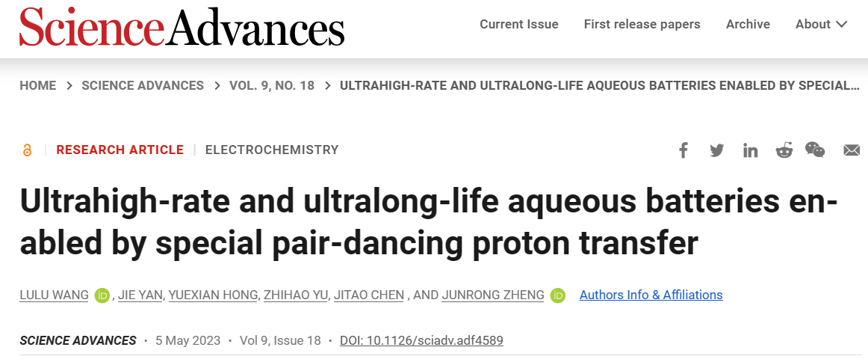Open Junrong Zheng's ORCID iD icon

(558, 296)
